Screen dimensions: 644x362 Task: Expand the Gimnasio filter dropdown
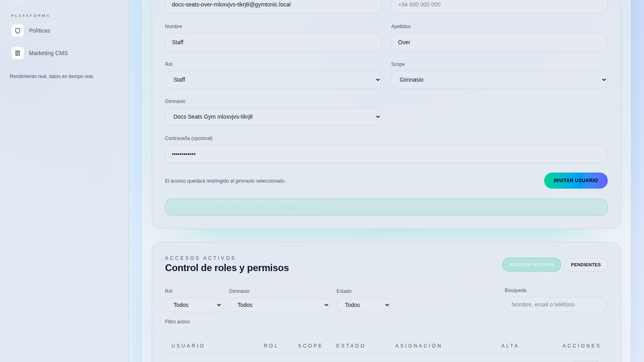pyautogui.click(x=279, y=305)
